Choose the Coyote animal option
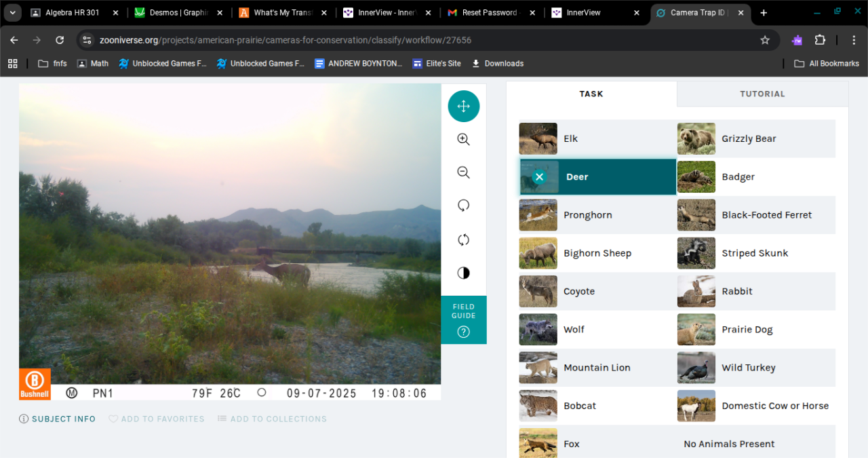This screenshot has height=458, width=868. pyautogui.click(x=597, y=291)
